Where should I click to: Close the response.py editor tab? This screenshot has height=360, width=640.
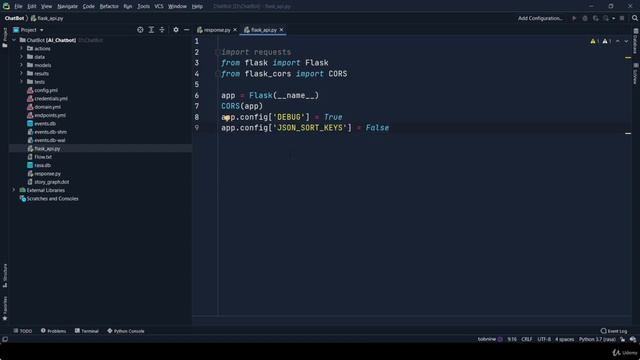pos(235,30)
